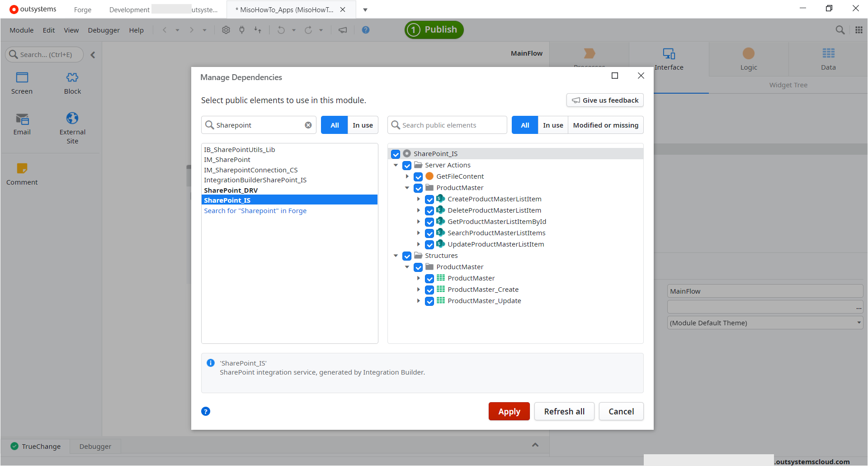Uncheck the GetFileContent action checkbox
Image resolution: width=868 pixels, height=466 pixels.
pyautogui.click(x=418, y=176)
